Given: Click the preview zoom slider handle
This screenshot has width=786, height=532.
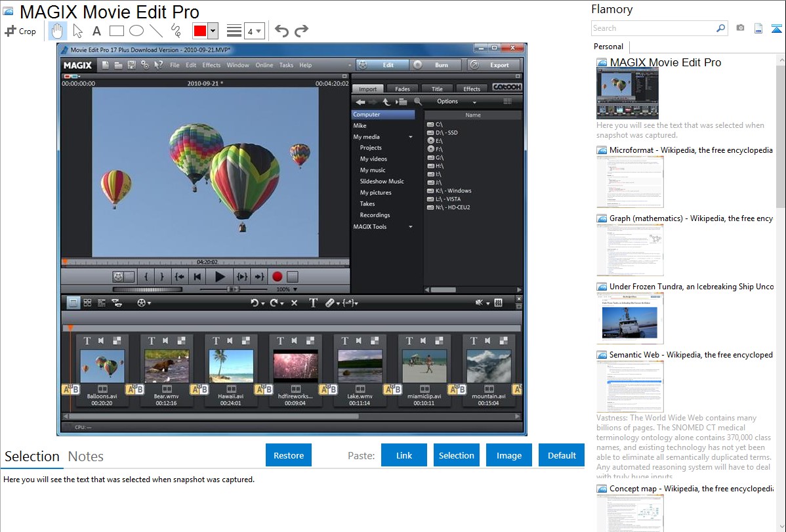Looking at the screenshot, I should click(232, 289).
